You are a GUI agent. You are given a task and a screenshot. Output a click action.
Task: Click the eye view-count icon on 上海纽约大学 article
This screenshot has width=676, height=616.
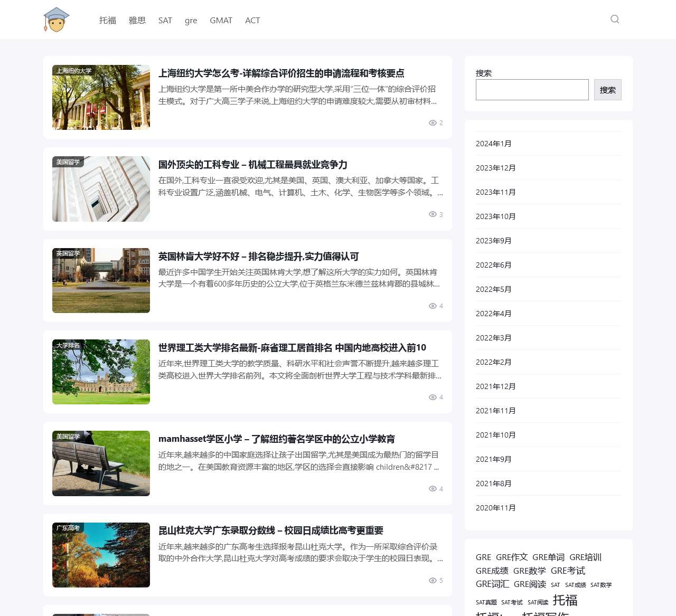click(x=433, y=122)
